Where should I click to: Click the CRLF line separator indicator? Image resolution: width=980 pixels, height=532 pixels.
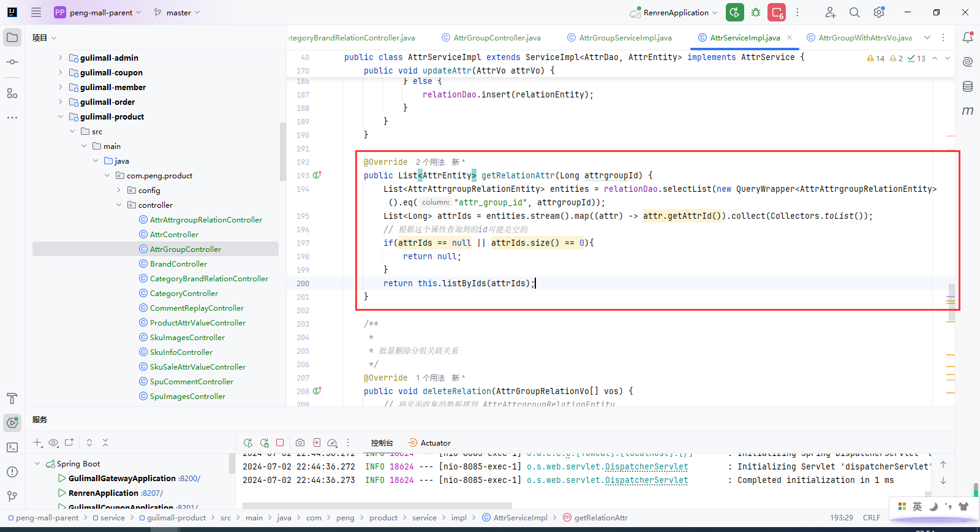[872, 518]
